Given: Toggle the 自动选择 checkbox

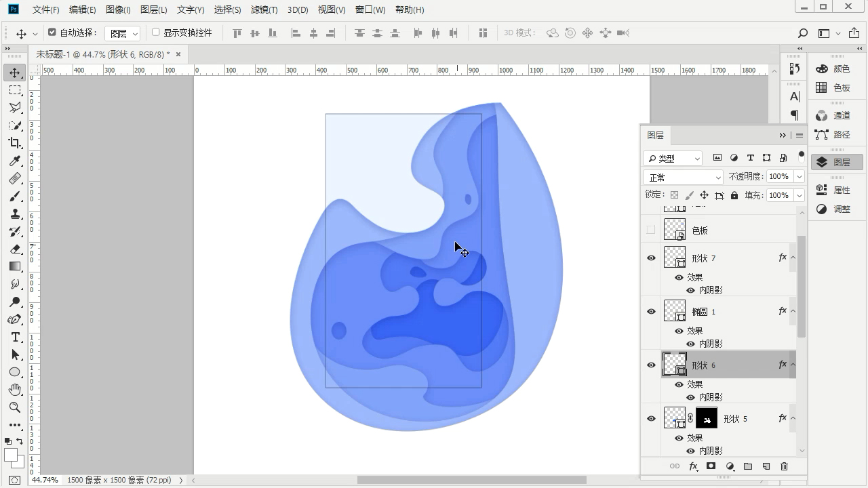Looking at the screenshot, I should click(x=52, y=33).
